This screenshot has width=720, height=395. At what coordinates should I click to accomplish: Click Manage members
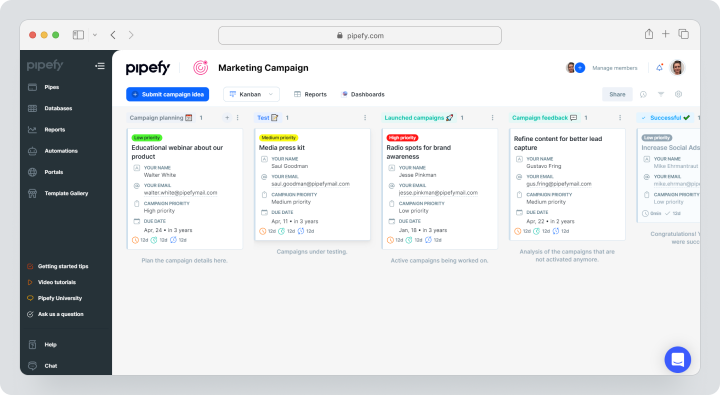coord(614,68)
